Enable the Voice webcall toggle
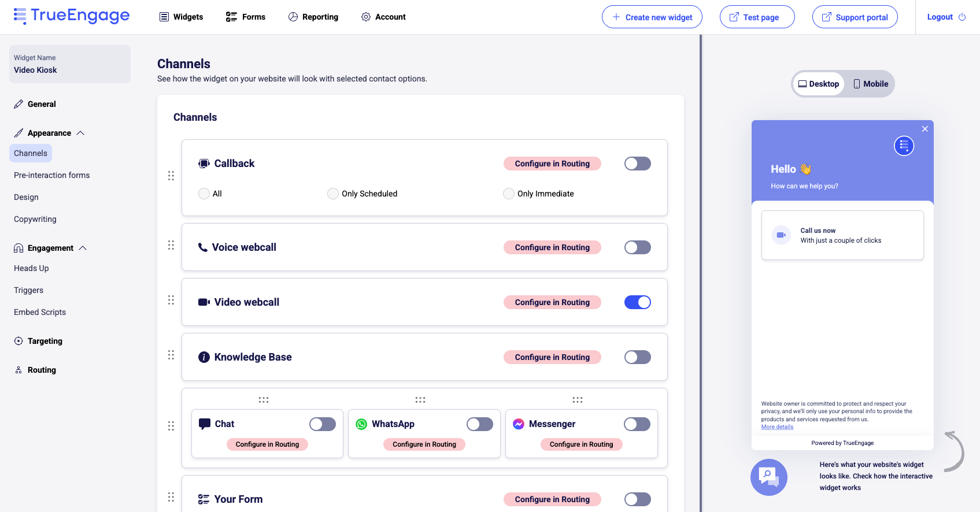The image size is (980, 512). (637, 247)
